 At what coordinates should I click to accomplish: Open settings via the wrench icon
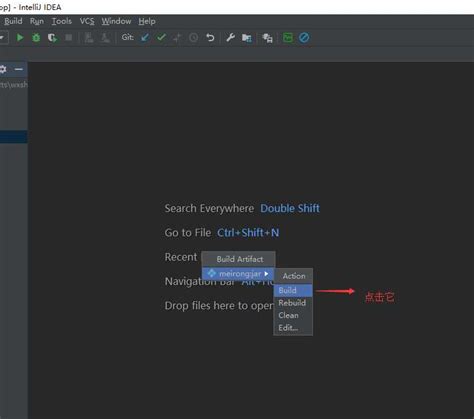[230, 38]
